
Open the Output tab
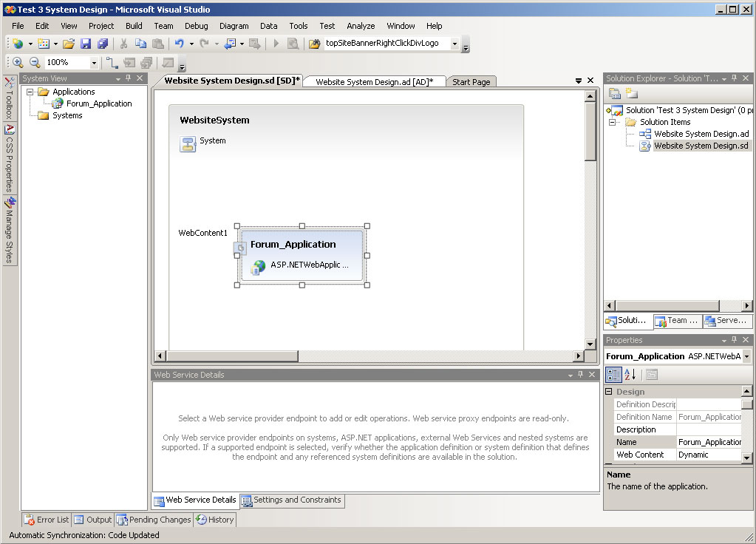[93, 520]
